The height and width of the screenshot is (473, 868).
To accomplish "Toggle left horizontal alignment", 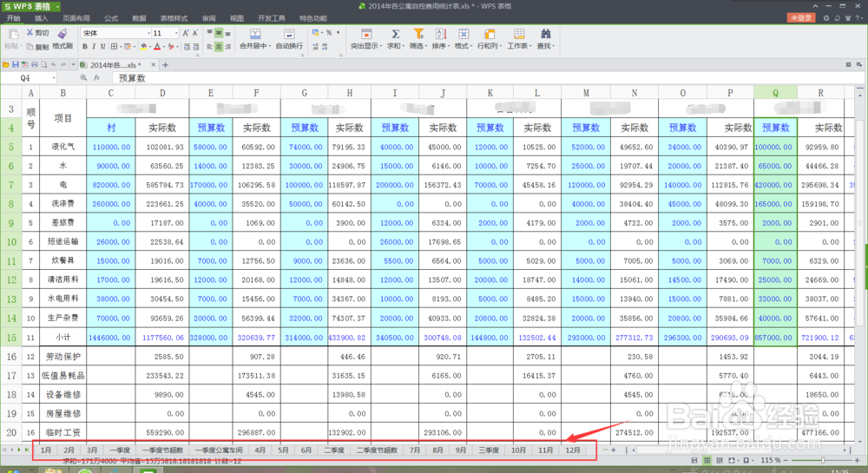I will [x=209, y=47].
